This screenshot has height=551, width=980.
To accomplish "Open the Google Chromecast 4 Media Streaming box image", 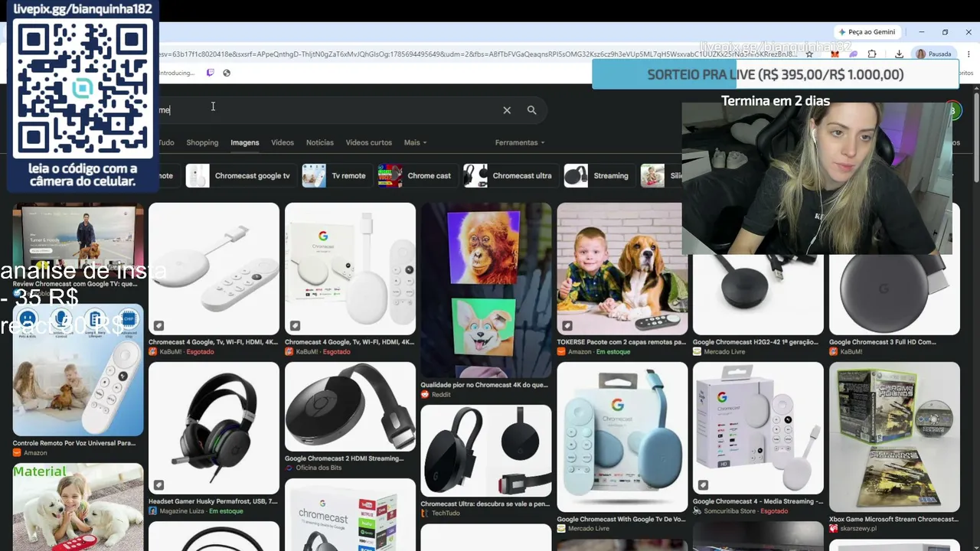I will [x=758, y=429].
